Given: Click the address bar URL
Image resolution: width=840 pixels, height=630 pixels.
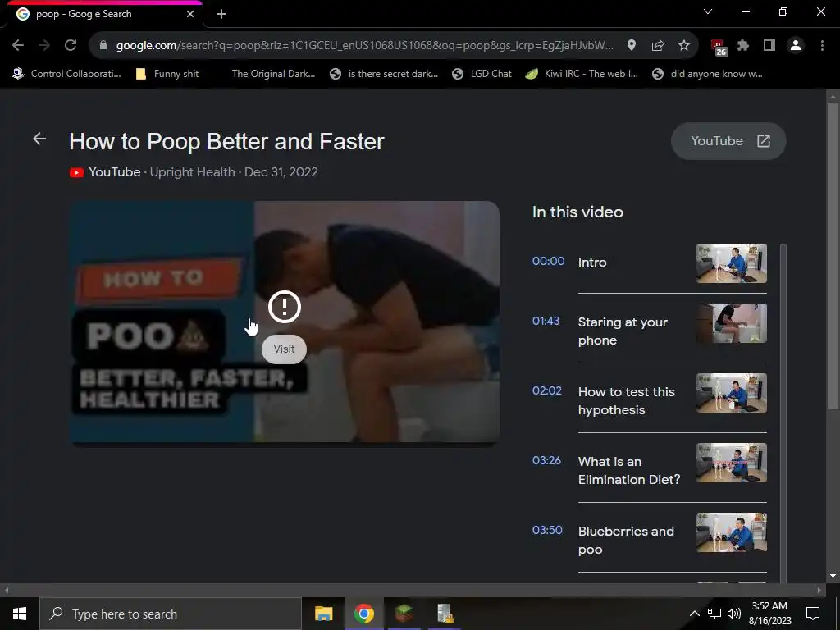Looking at the screenshot, I should pos(364,46).
